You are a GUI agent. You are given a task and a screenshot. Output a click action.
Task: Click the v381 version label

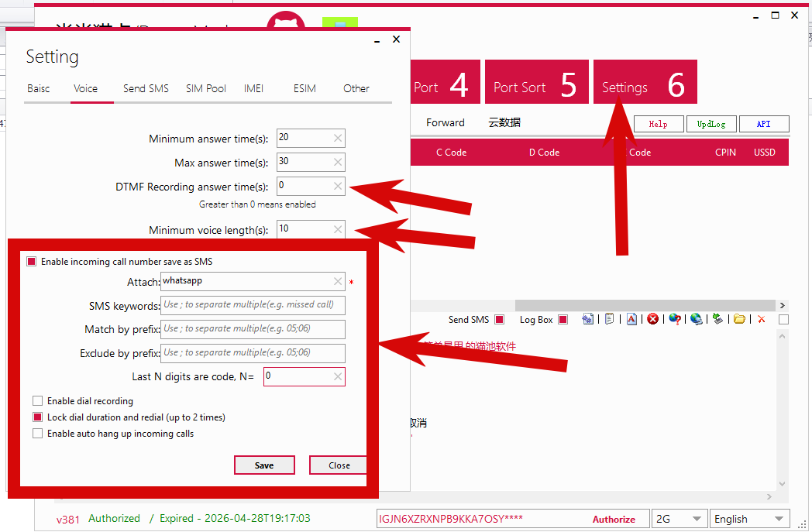coord(68,520)
